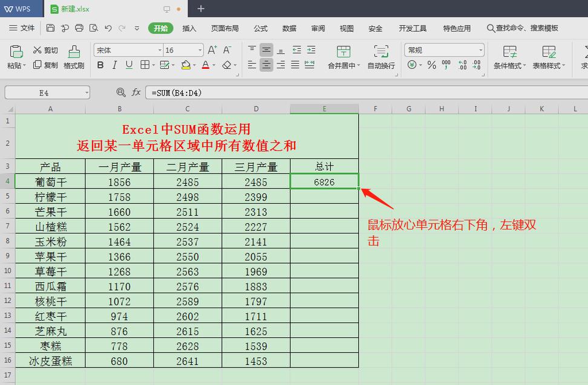Screen dimensions: 588x385
Task: Click Increase decimal places icon
Action: [x=462, y=65]
